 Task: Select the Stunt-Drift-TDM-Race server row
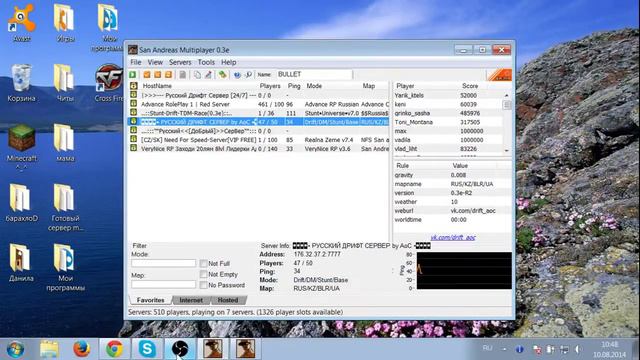(259, 113)
